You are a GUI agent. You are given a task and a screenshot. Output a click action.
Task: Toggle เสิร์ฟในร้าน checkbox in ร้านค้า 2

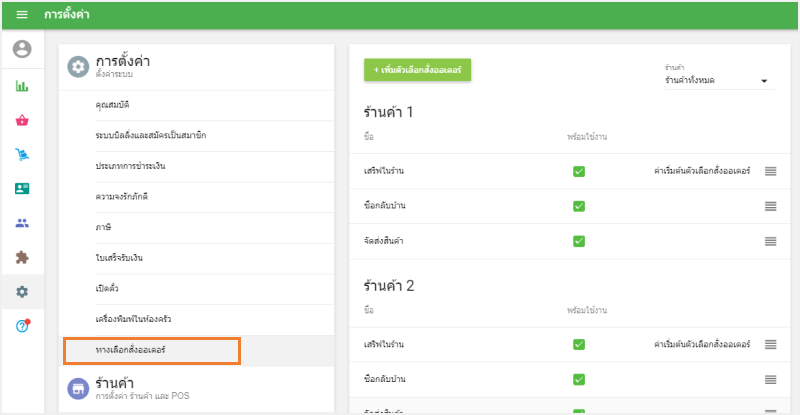coord(578,344)
